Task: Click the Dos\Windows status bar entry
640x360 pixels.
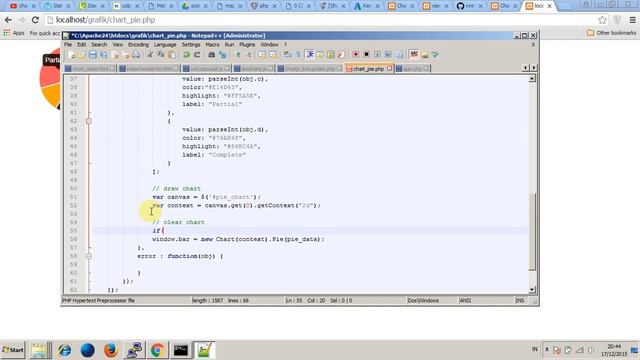Action: pos(423,300)
